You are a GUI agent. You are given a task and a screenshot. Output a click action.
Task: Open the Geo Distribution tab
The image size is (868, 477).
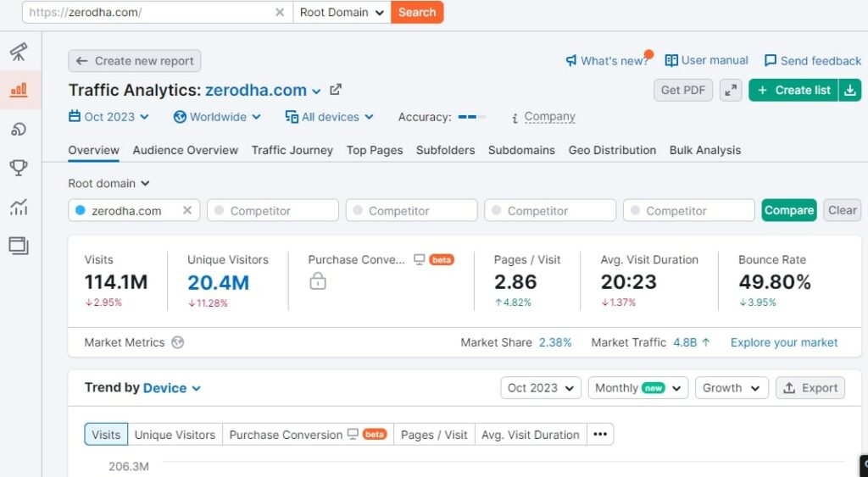click(612, 150)
